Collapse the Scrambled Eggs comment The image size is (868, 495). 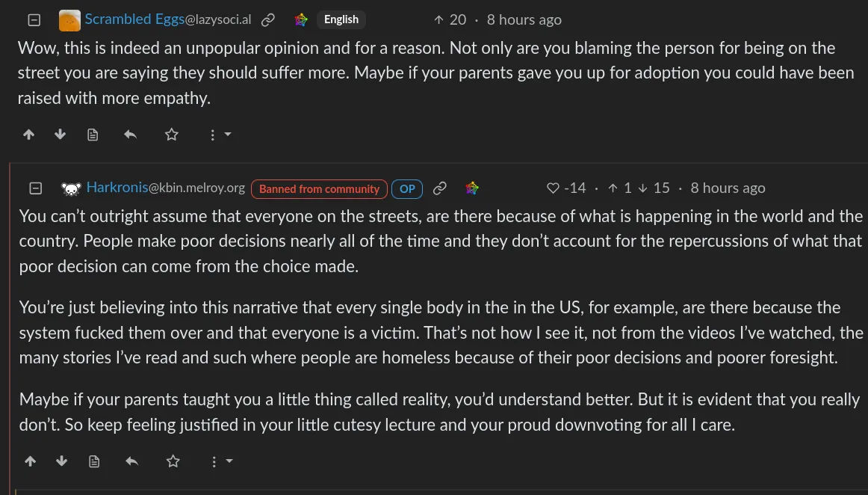pos(34,20)
